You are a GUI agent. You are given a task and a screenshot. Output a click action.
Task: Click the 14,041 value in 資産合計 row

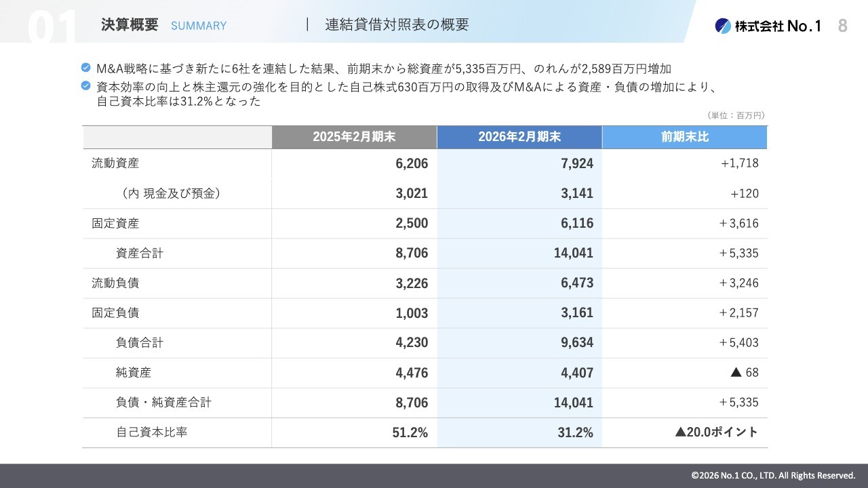[574, 253]
